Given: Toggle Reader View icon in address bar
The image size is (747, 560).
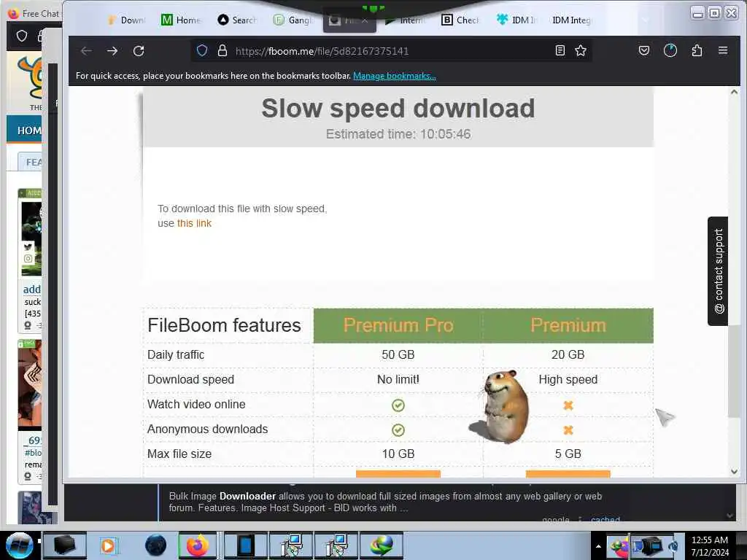Looking at the screenshot, I should 560,50.
